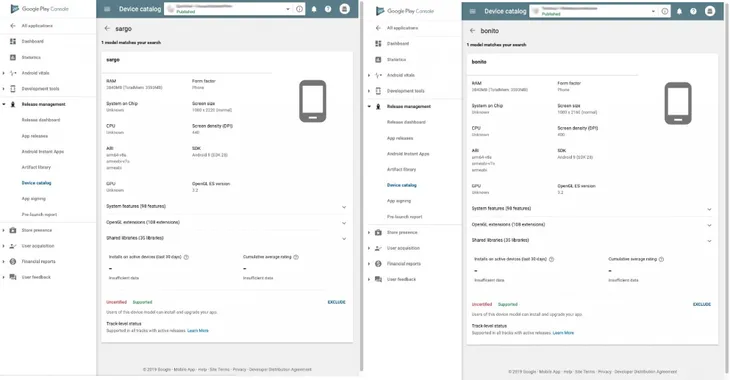Go back using arrow beside bonito
Image resolution: width=730 pixels, height=380 pixels.
point(473,31)
